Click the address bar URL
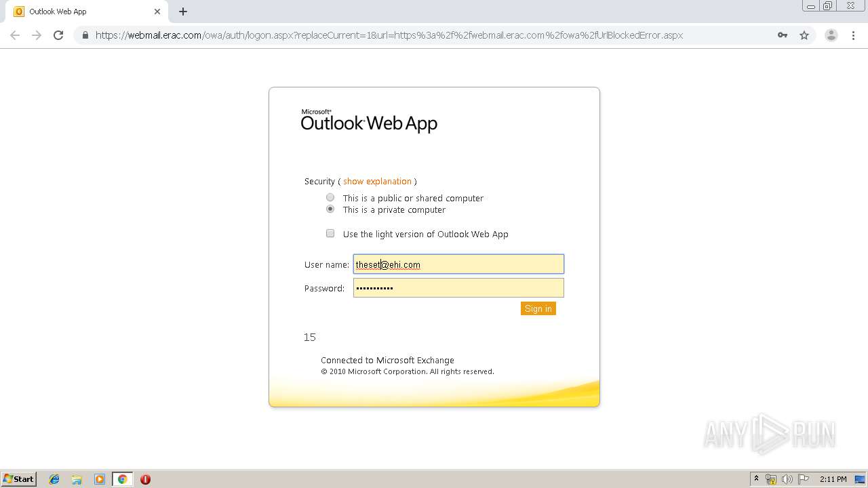 389,35
